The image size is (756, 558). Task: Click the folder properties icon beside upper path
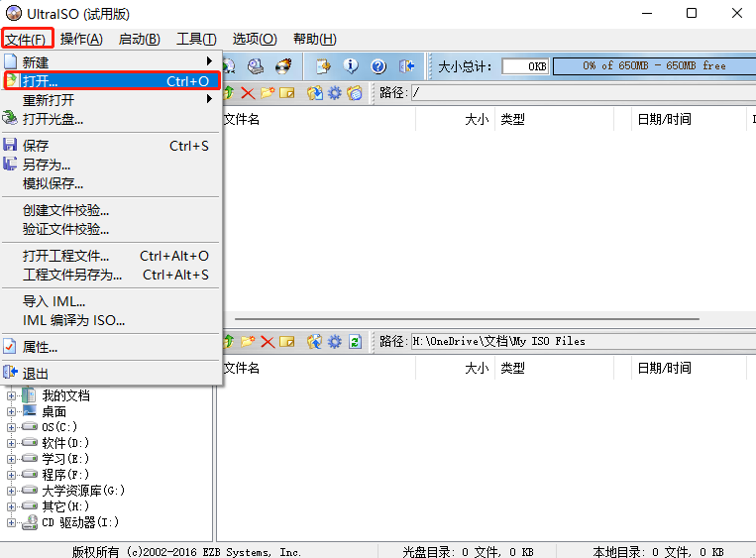[x=355, y=92]
